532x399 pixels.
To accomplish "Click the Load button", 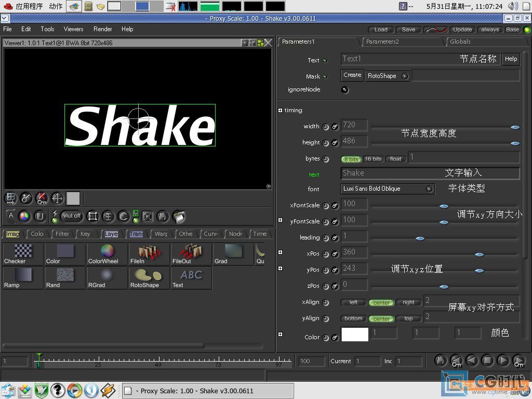I will point(381,30).
